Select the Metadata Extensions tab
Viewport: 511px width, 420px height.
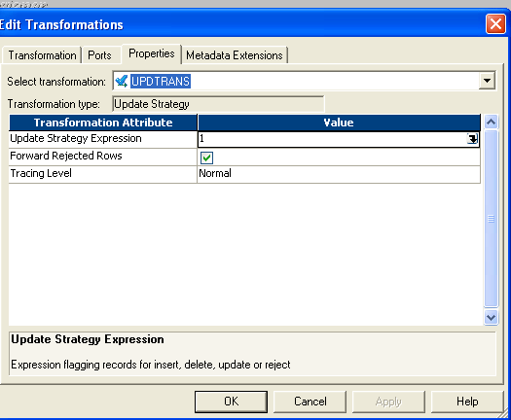point(235,55)
